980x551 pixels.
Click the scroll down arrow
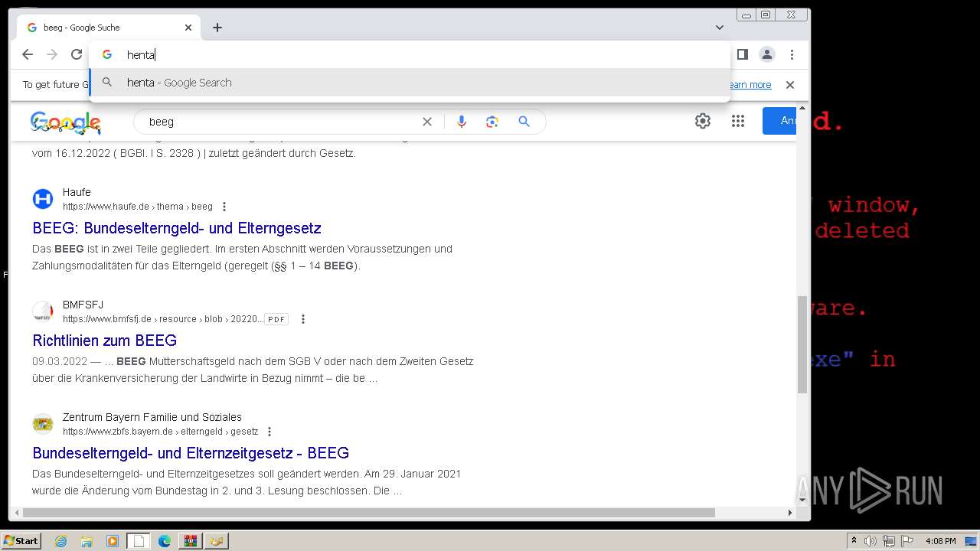point(802,500)
